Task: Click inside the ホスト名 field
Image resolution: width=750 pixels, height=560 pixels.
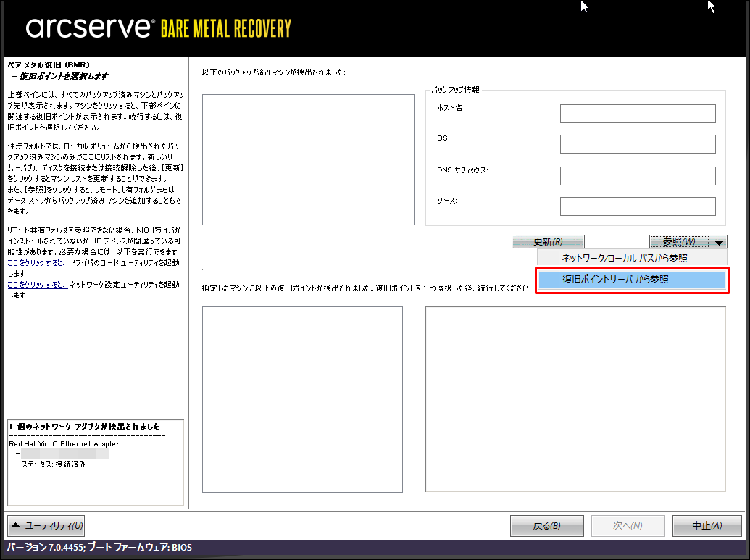Action: coord(638,114)
